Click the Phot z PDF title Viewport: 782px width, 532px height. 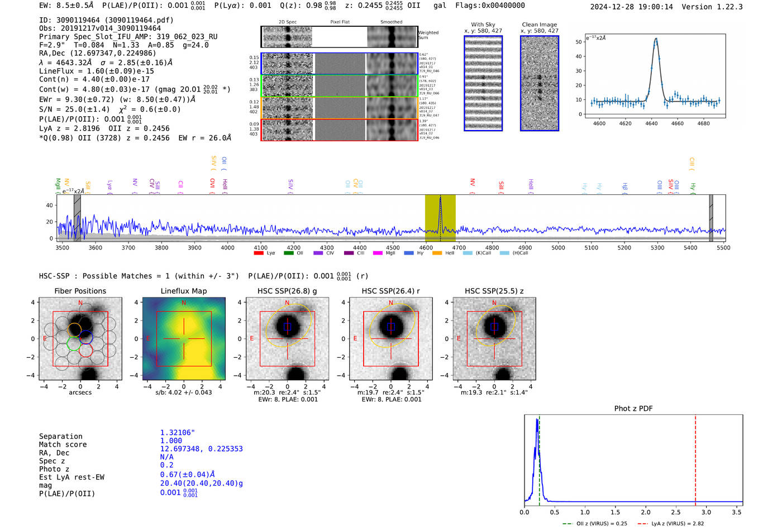point(633,409)
